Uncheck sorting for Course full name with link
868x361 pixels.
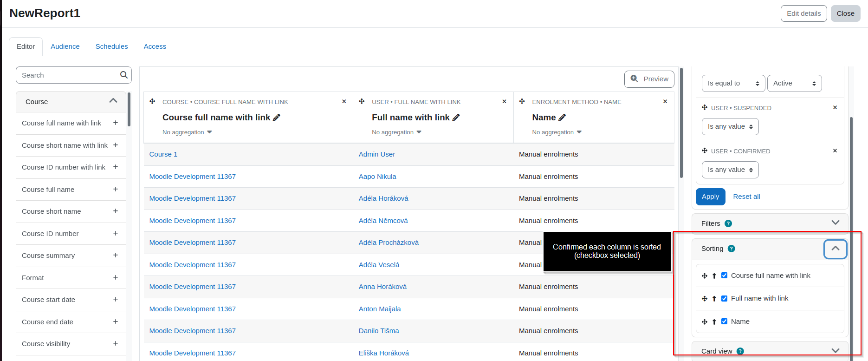coord(724,276)
